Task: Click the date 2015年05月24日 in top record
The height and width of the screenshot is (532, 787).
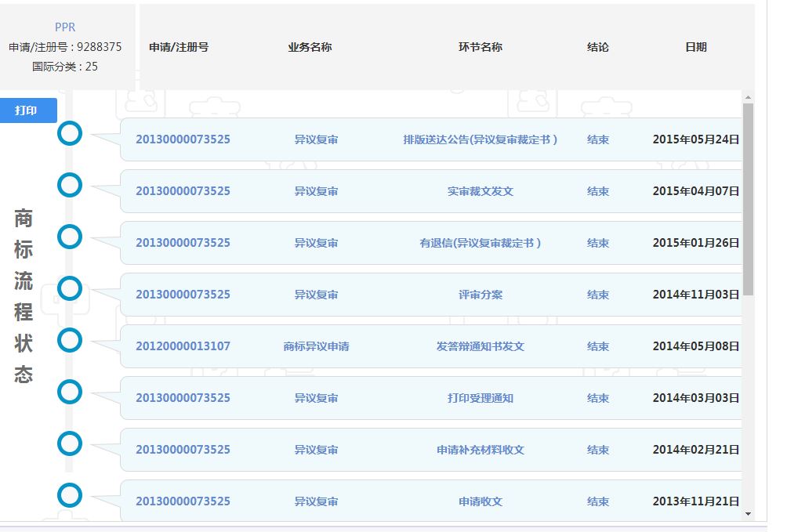Action: tap(695, 139)
